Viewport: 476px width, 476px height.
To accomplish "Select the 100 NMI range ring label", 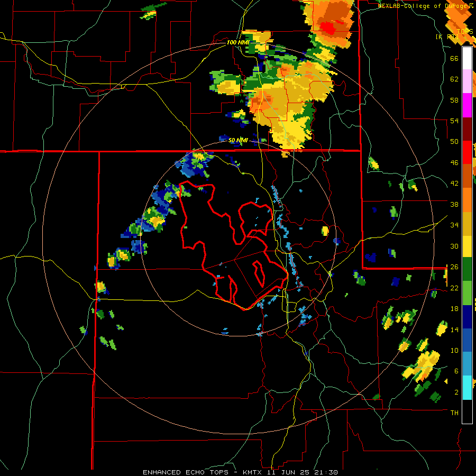I will [237, 42].
